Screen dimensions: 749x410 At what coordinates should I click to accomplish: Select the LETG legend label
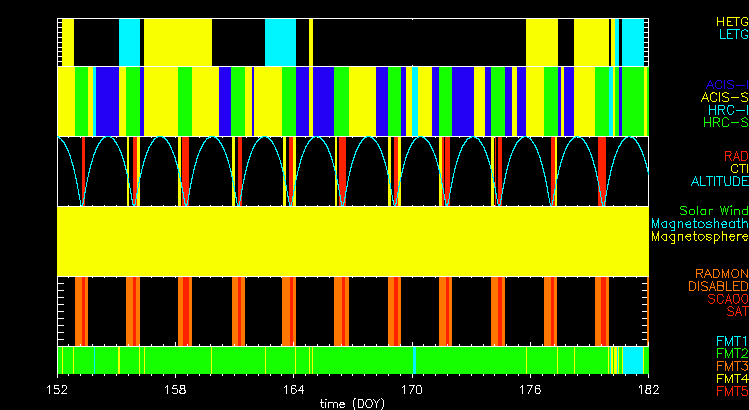(731, 34)
